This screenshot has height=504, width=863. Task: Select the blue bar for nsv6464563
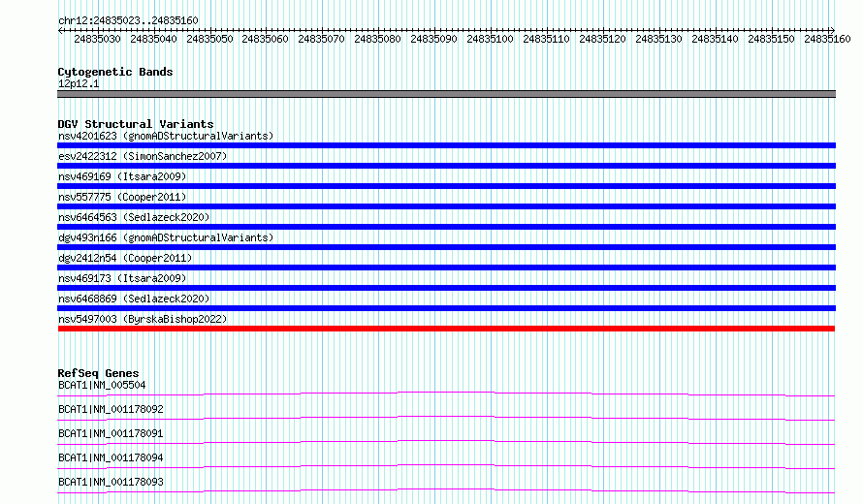pyautogui.click(x=446, y=227)
